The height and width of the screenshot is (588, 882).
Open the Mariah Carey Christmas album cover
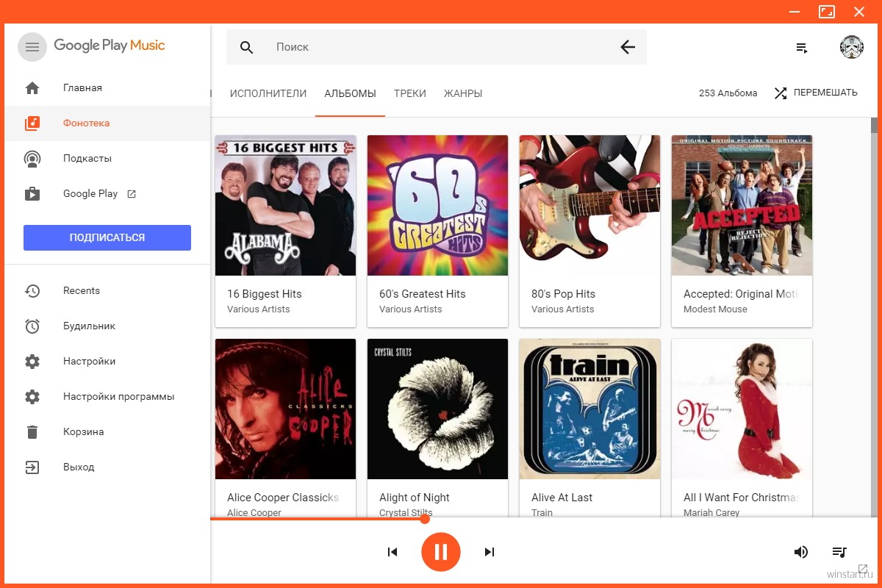742,409
